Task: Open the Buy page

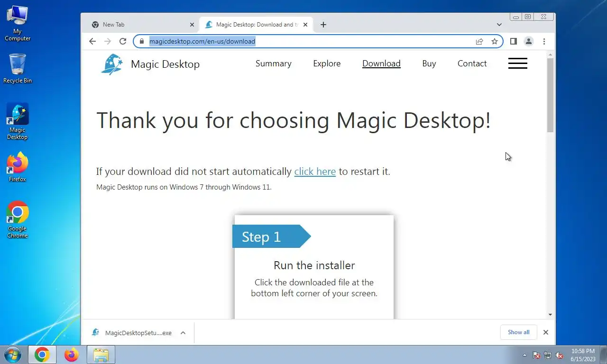Action: tap(429, 64)
